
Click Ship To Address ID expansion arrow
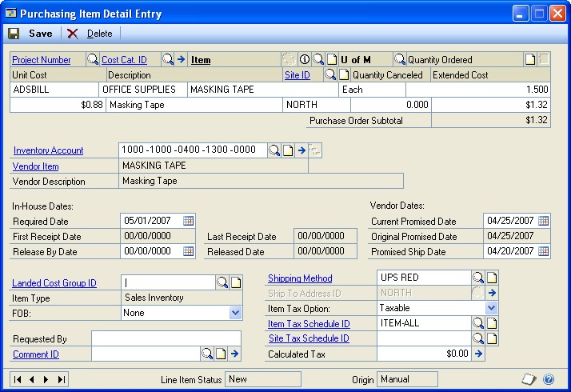[x=492, y=293]
